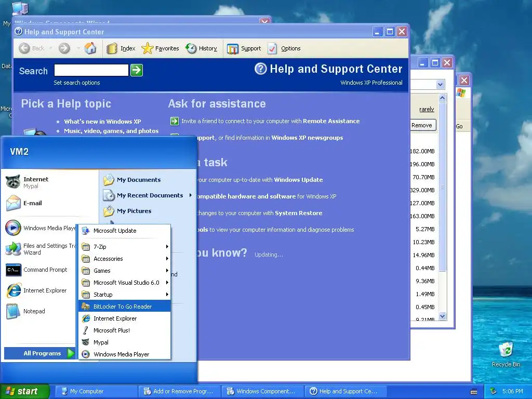
Task: Expand the Startup submenu
Action: point(125,295)
